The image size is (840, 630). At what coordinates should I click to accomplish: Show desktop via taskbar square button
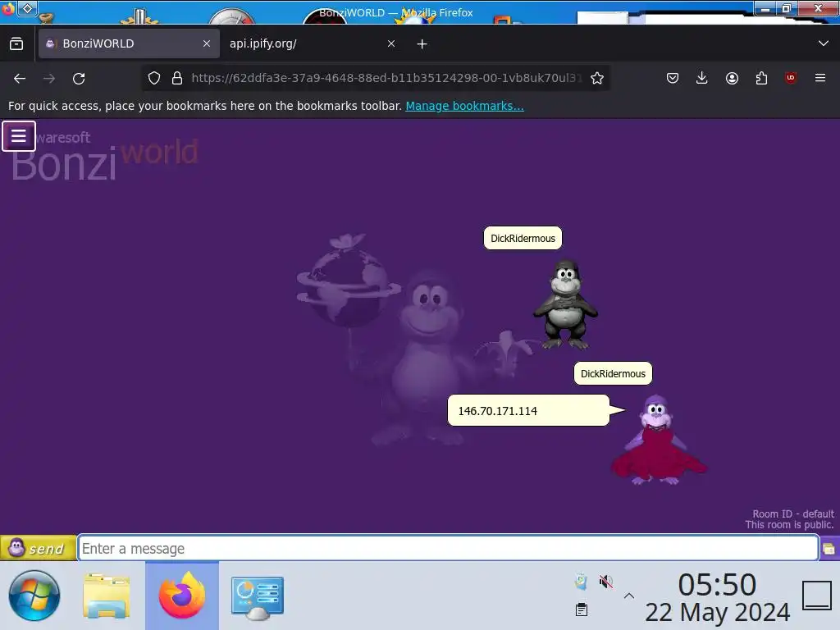pos(817,596)
